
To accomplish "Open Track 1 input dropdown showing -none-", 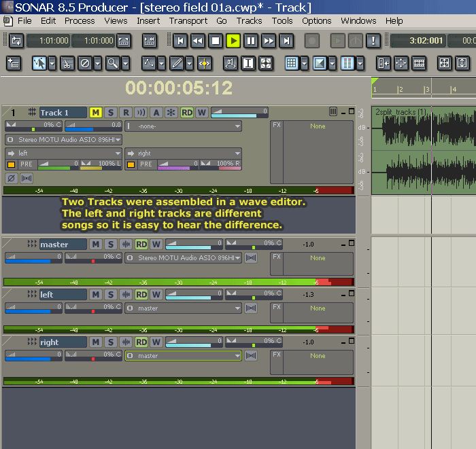I will (x=184, y=126).
